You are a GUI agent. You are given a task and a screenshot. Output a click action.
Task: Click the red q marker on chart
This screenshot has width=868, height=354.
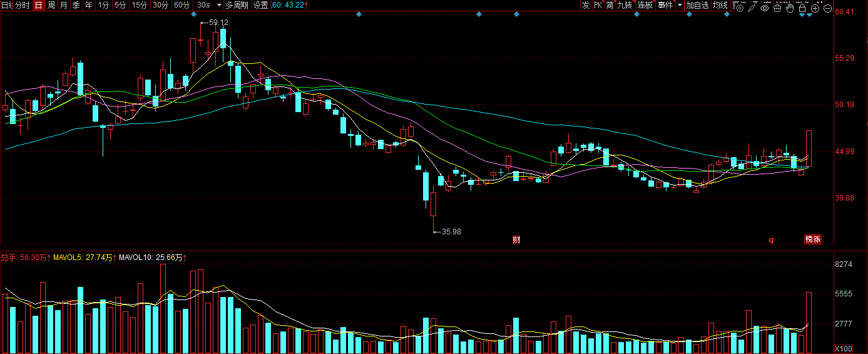(x=771, y=239)
